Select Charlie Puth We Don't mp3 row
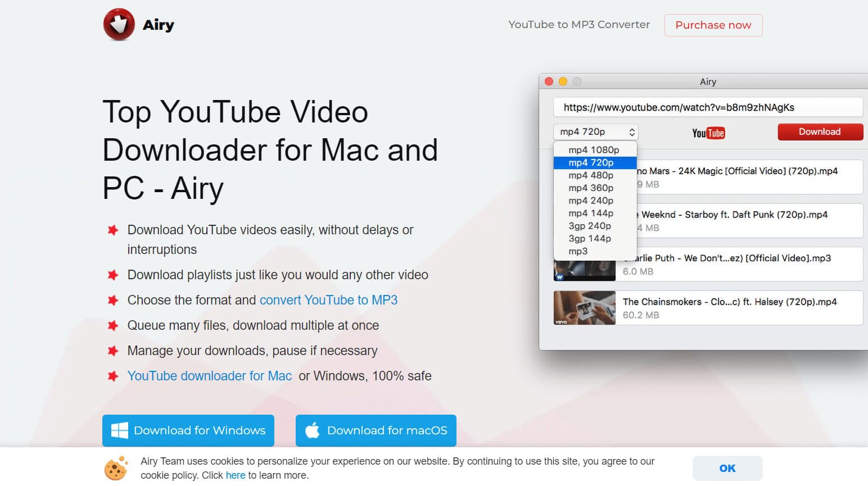Viewport: 868px width, 486px height. [739, 264]
